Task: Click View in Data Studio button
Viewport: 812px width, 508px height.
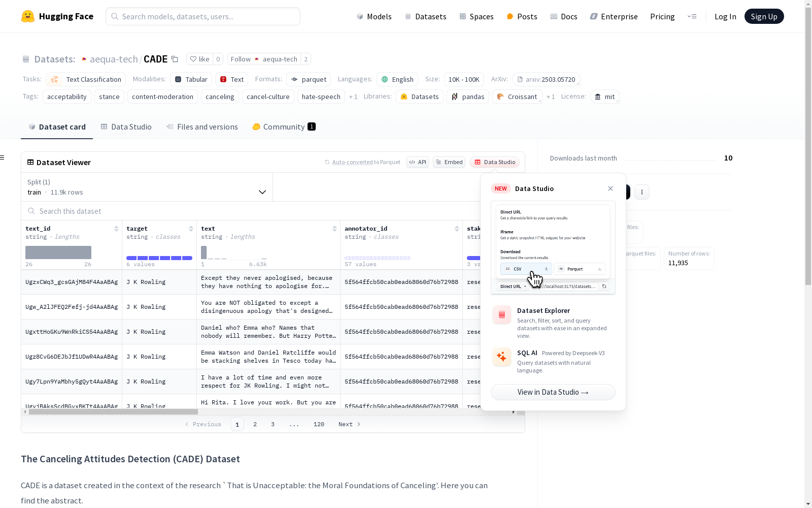Action: click(553, 392)
